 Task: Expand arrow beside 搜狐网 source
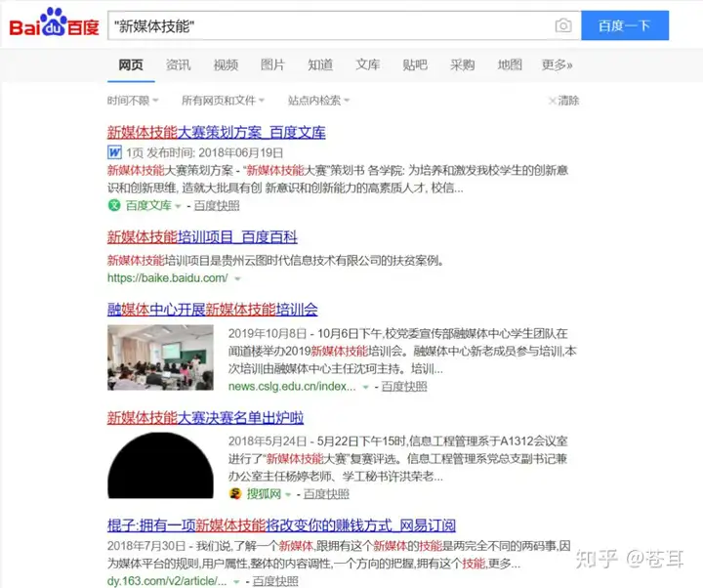288,494
